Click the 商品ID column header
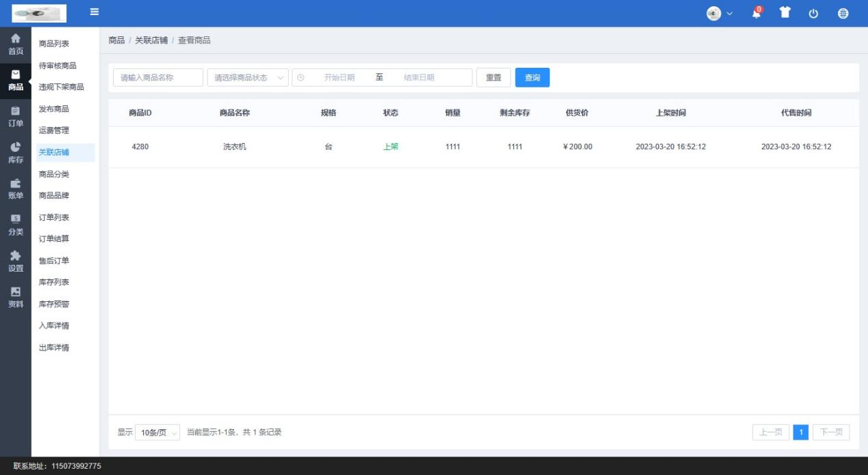Screen dimensions: 868x475 (x=140, y=113)
